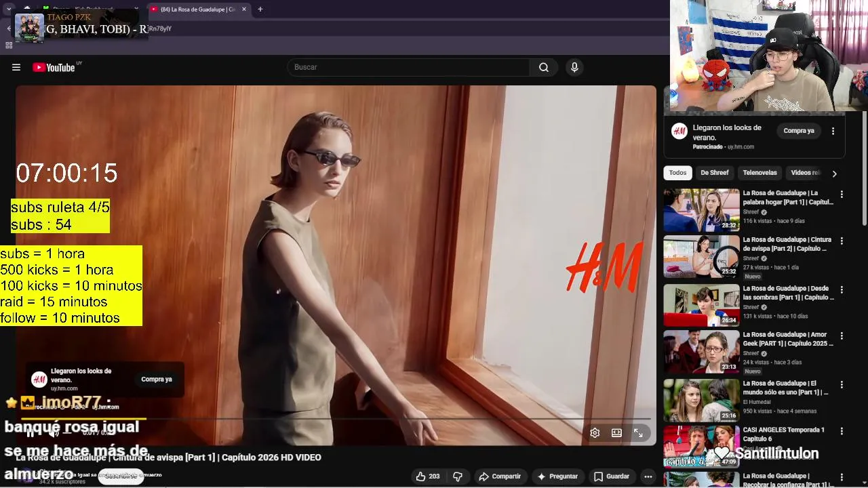Switch to the Kick Dashboard browser tab

[x=88, y=9]
